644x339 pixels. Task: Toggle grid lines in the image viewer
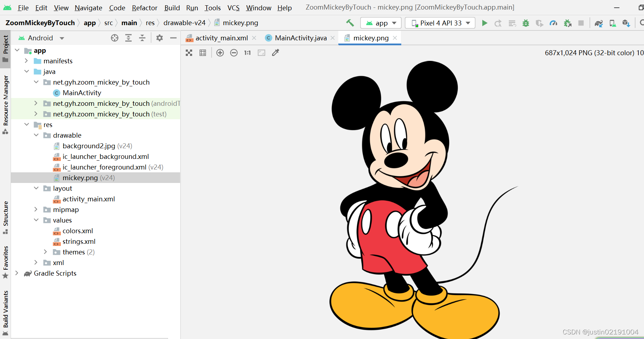tap(203, 53)
